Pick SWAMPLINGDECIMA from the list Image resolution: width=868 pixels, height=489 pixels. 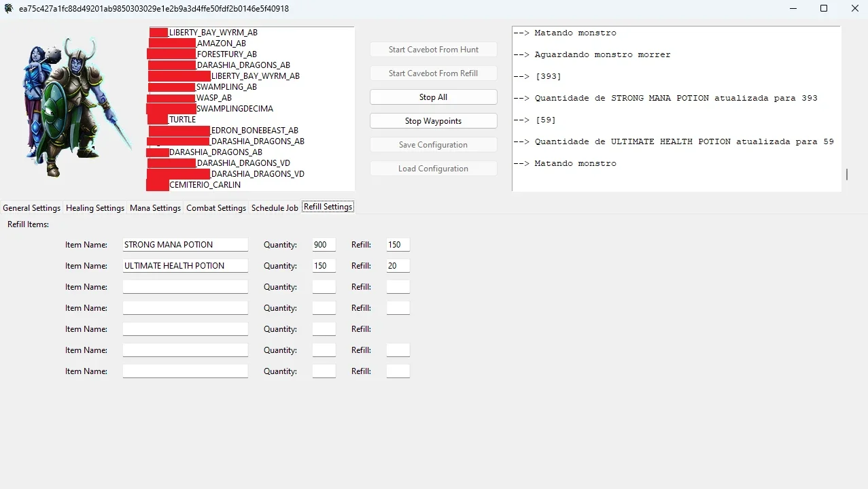click(x=235, y=108)
